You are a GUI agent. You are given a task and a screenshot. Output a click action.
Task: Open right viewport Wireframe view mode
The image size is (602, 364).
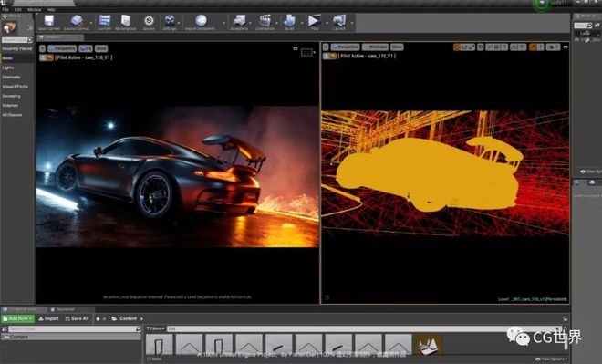375,47
